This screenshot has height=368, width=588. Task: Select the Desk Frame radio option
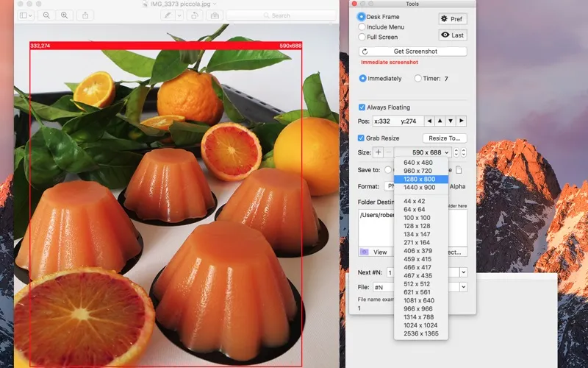pyautogui.click(x=361, y=16)
